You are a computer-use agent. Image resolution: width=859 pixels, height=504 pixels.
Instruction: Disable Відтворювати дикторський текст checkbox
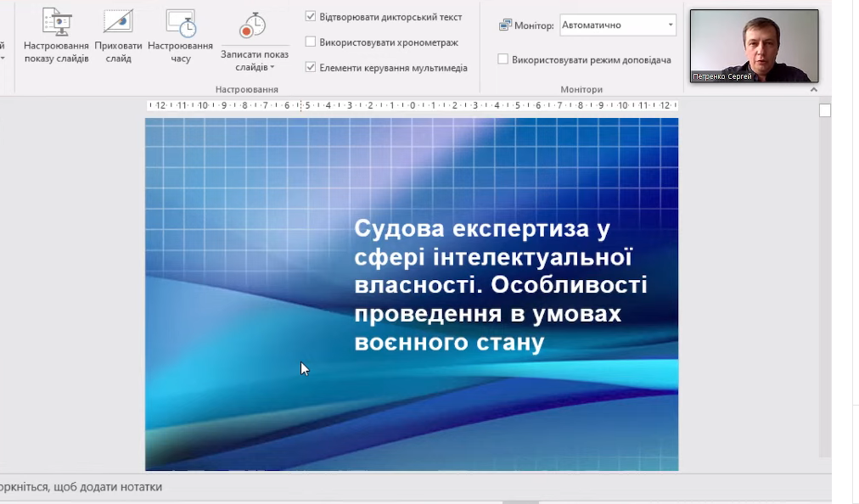(x=311, y=16)
